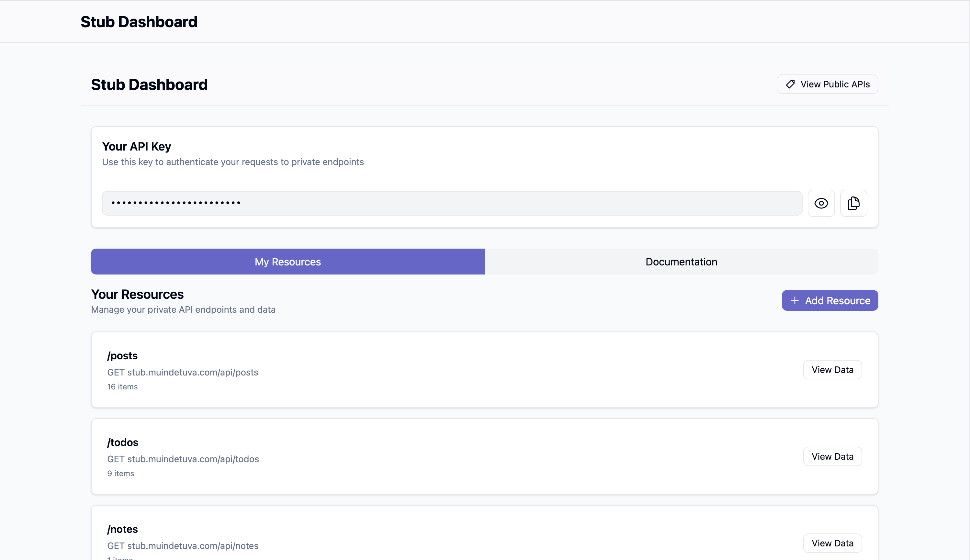This screenshot has width=970, height=560.
Task: Select the My Resources tab
Action: click(287, 262)
